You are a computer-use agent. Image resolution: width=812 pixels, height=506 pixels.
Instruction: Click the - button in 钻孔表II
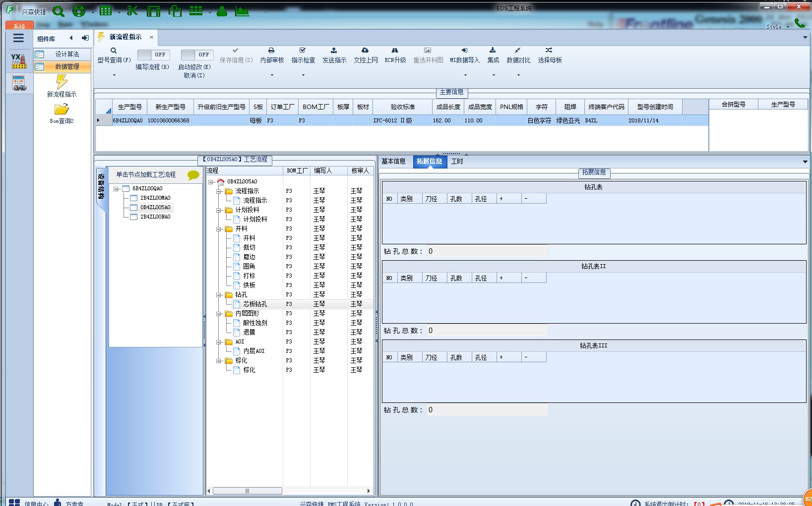534,278
